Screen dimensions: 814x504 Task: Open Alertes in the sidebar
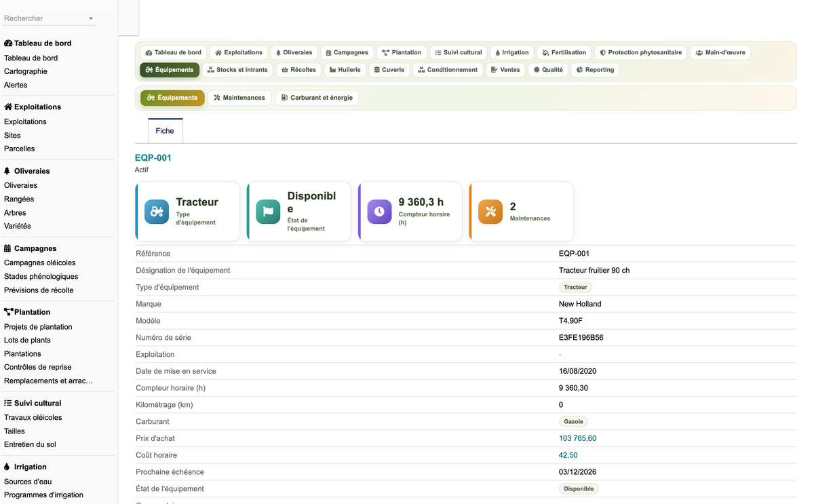click(16, 85)
